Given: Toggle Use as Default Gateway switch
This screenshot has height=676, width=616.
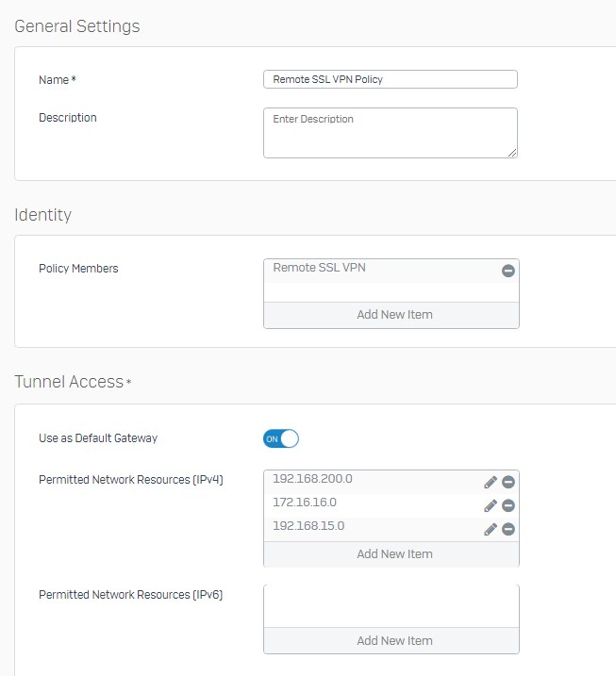Looking at the screenshot, I should (x=281, y=439).
